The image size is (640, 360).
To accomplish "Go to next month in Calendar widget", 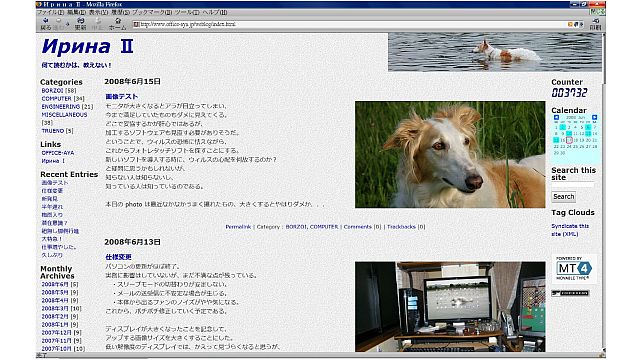I will (x=594, y=118).
